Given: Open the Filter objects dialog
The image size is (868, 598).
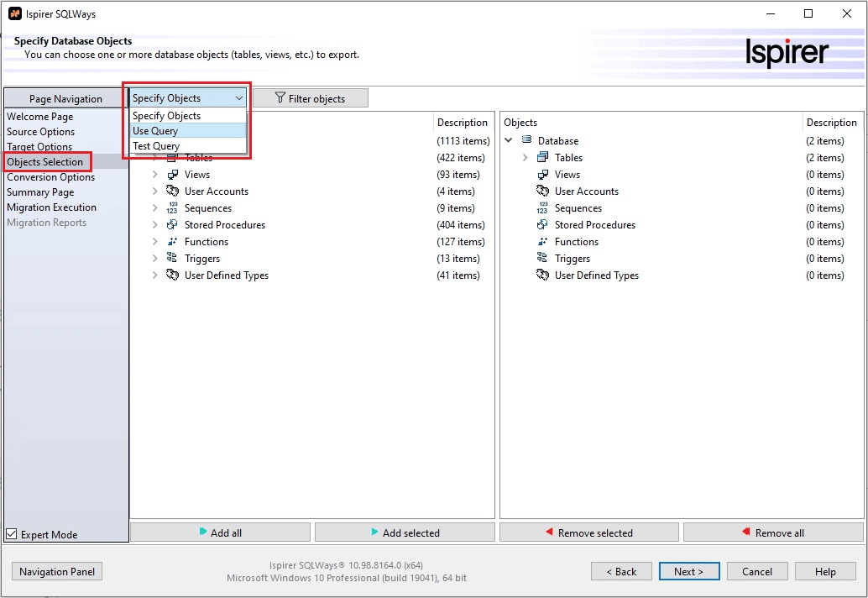Looking at the screenshot, I should (x=310, y=98).
